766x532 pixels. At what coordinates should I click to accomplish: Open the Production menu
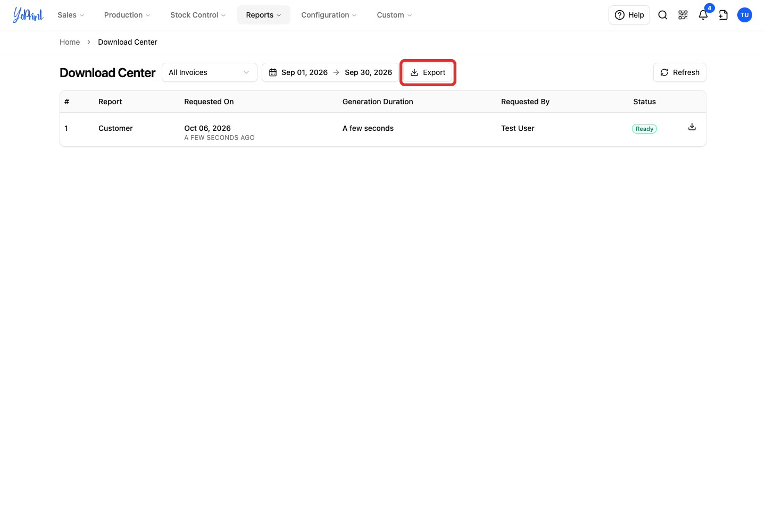(127, 15)
